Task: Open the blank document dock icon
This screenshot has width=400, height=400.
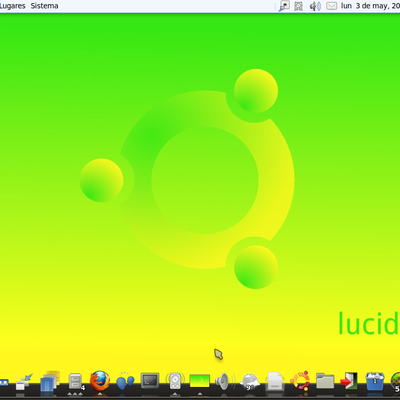Action: click(x=275, y=381)
